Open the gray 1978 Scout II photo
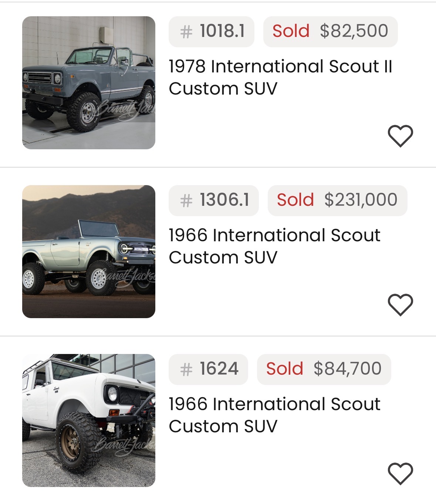436x504 pixels. pos(89,83)
